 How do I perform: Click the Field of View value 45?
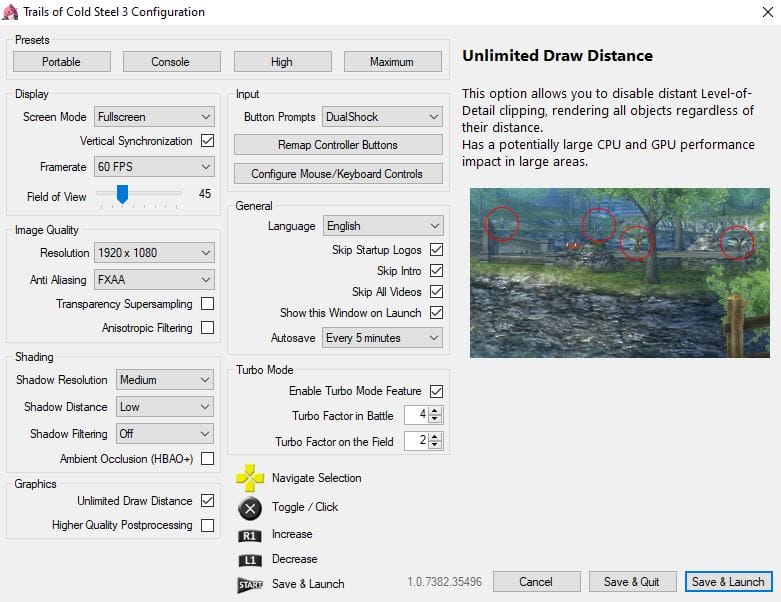pyautogui.click(x=205, y=194)
